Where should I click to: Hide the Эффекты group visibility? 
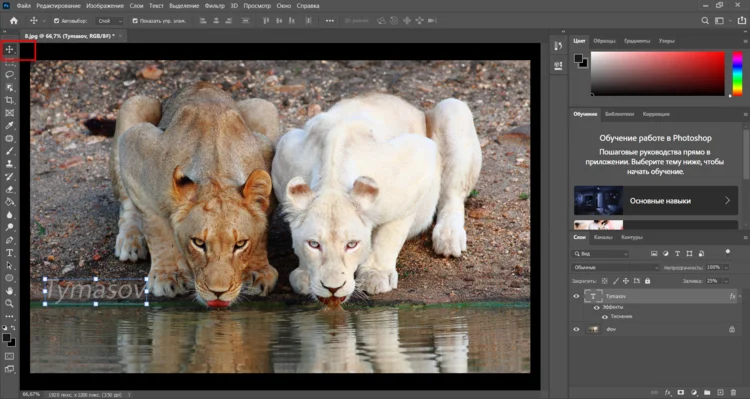[596, 307]
